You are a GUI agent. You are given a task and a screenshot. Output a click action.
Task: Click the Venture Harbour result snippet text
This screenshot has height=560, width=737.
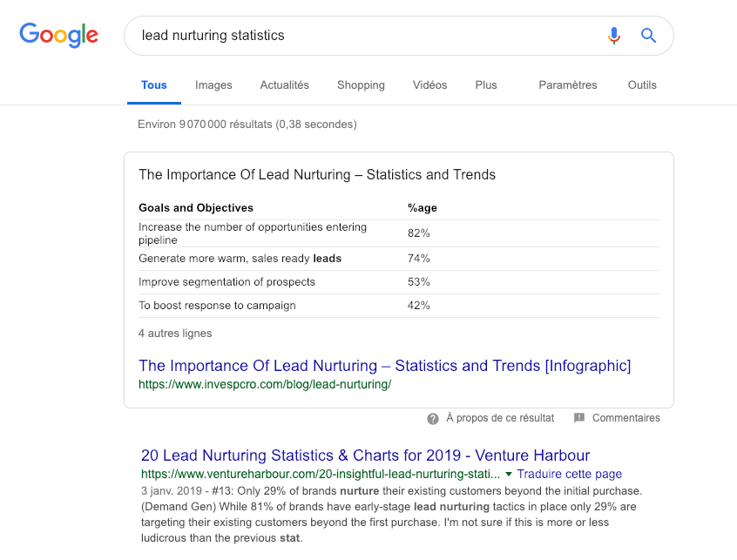[x=391, y=515]
